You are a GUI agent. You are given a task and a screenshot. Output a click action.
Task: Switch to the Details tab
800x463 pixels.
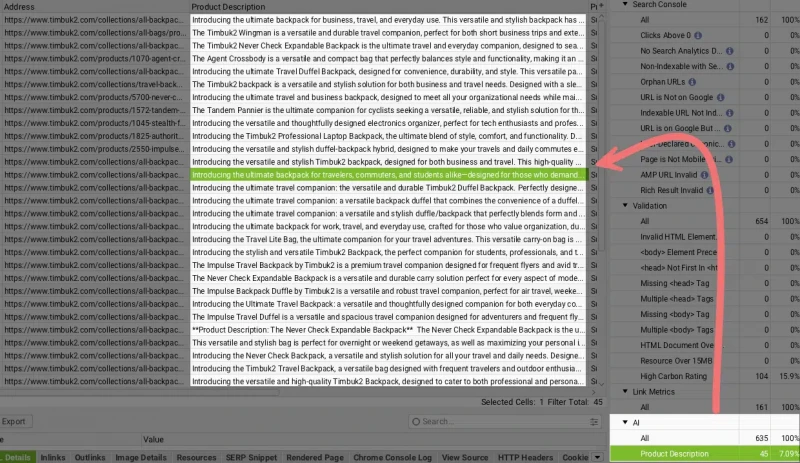coord(18,457)
